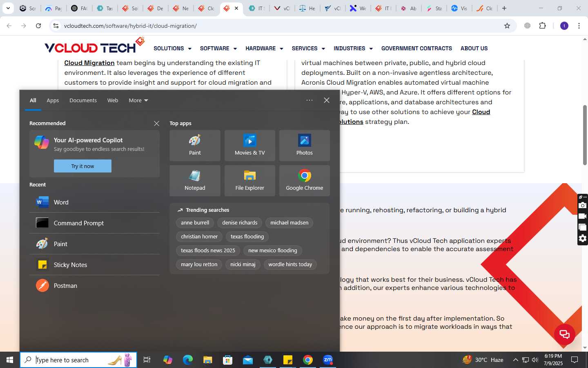Open Word from Recent list
This screenshot has width=588, height=368.
94,202
